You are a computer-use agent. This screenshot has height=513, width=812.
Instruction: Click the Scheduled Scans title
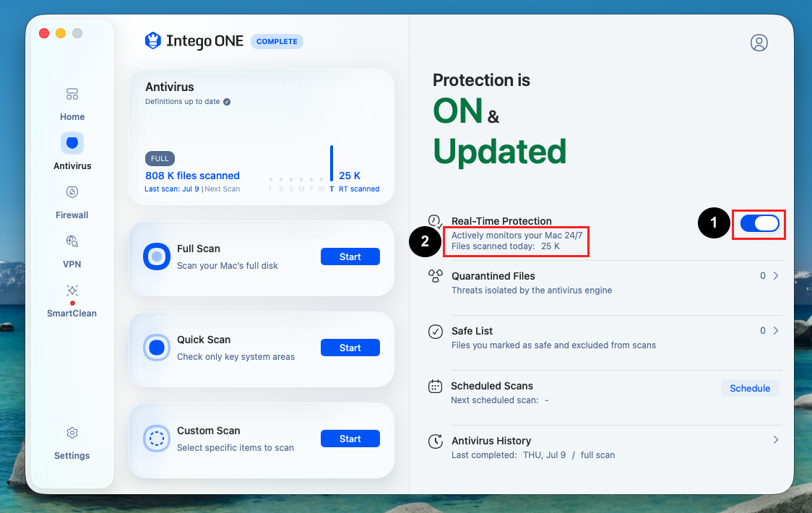[x=491, y=386]
